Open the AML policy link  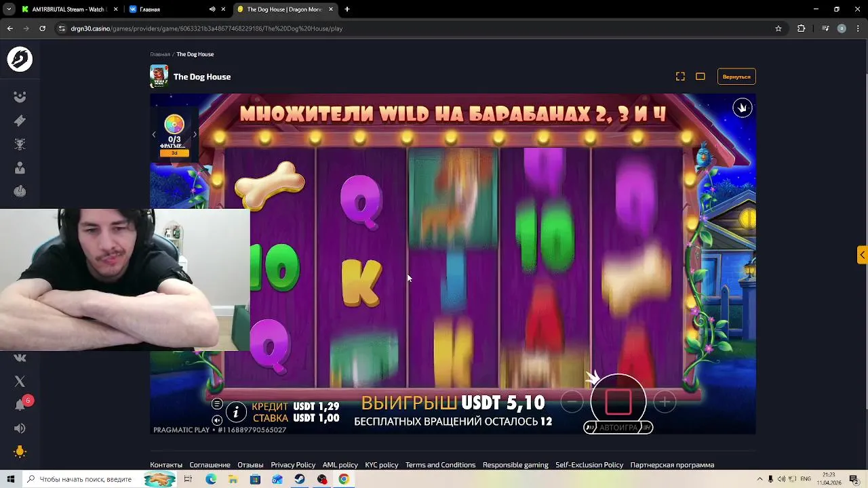[340, 465]
